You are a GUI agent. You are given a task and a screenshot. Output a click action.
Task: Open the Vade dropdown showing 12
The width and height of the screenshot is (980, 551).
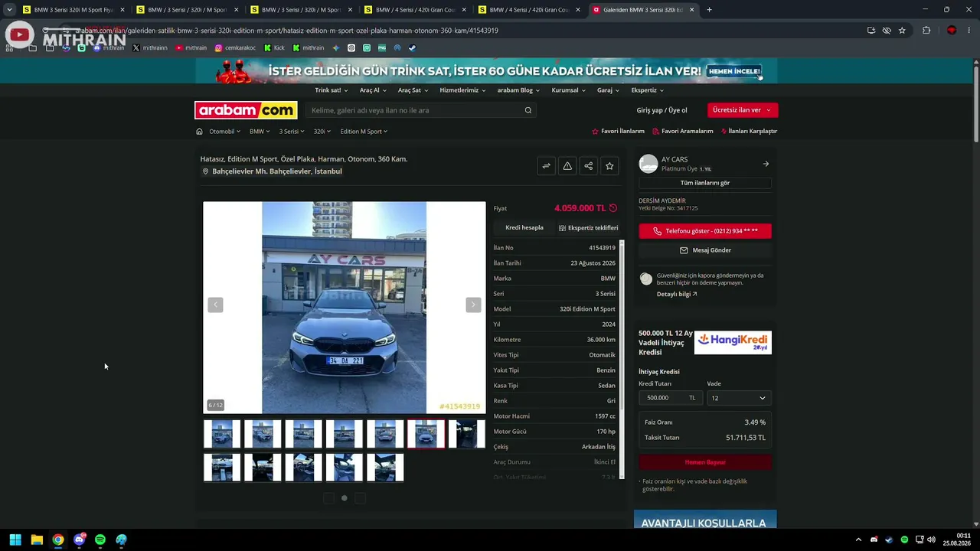click(739, 398)
